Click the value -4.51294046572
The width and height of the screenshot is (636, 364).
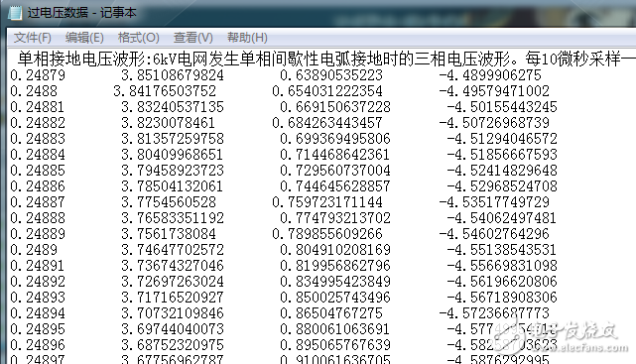(502, 139)
